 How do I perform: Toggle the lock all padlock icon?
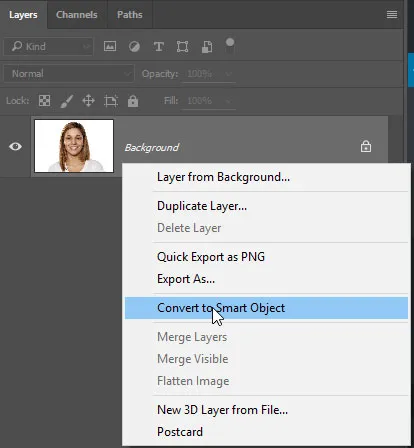click(133, 101)
